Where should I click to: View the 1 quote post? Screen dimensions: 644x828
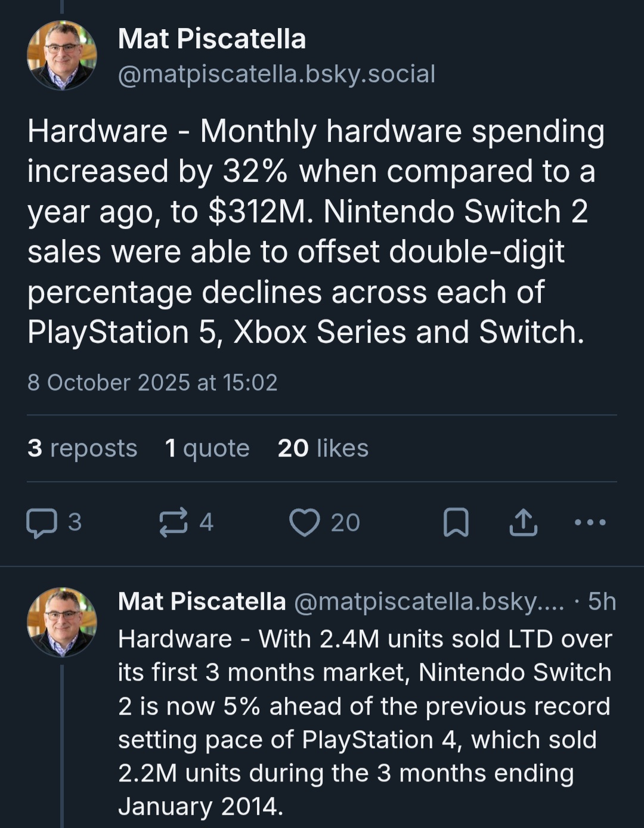tap(207, 448)
